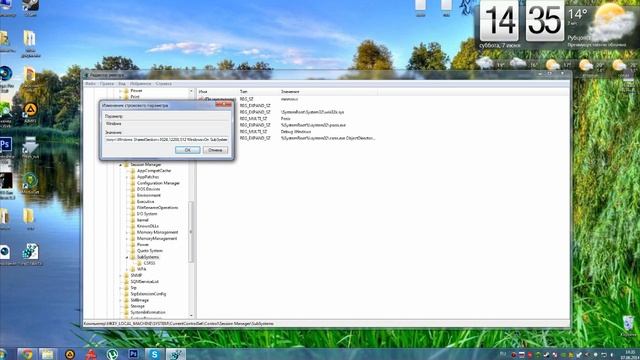Select the AppPatches key
The height and width of the screenshot is (360, 640).
148,177
